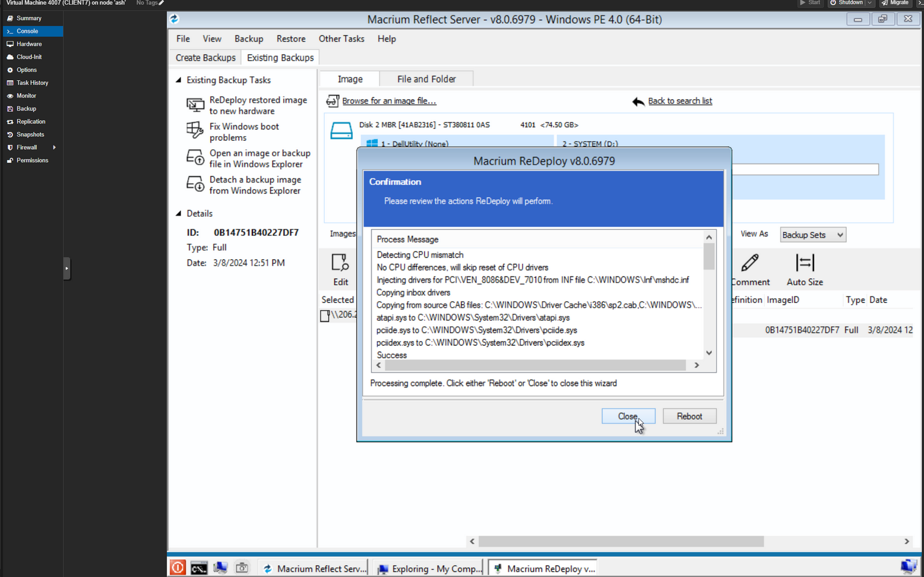
Task: Open the Monitor sidebar item
Action: (26, 96)
